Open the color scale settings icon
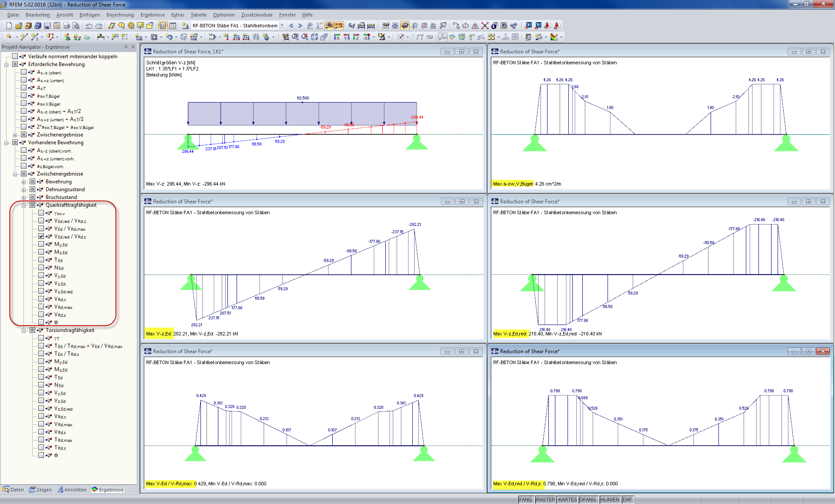The width and height of the screenshot is (835, 504). pos(554,37)
